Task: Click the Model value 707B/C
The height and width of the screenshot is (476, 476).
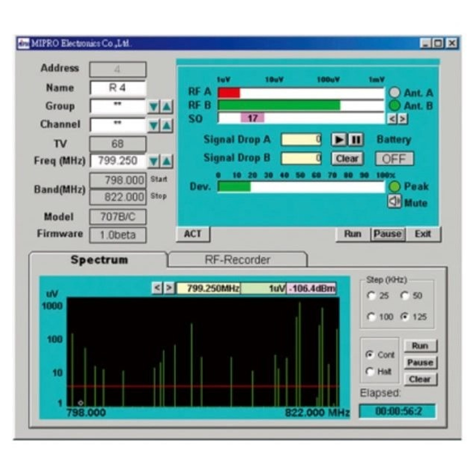Action: 118,217
